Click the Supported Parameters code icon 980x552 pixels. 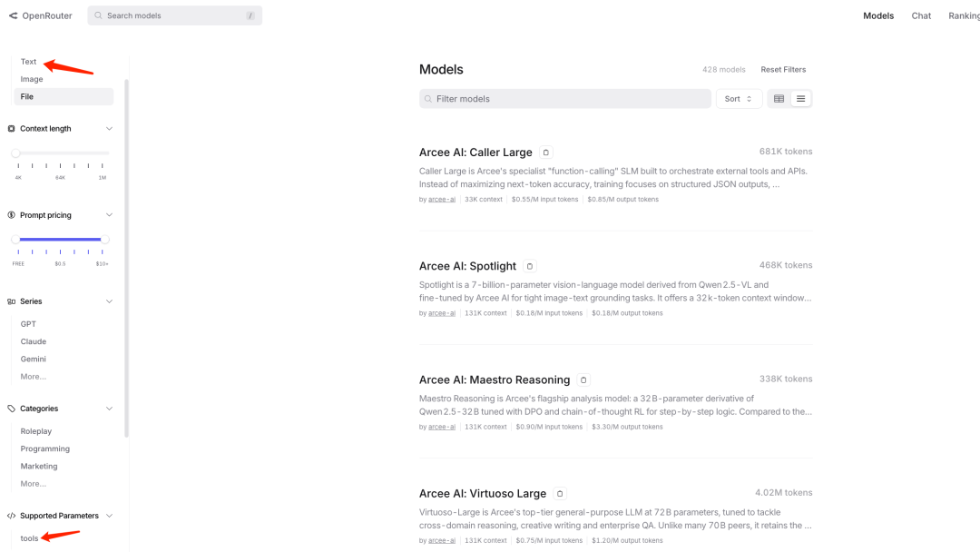point(11,516)
